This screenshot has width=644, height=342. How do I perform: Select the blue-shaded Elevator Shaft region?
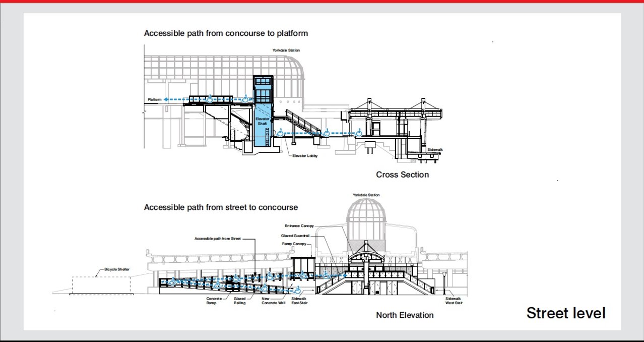point(262,121)
